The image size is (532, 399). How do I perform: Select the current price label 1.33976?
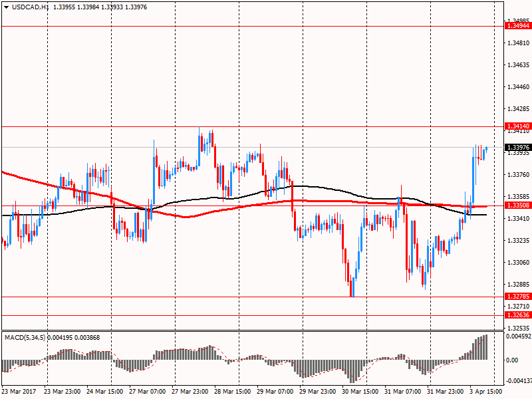[518, 147]
